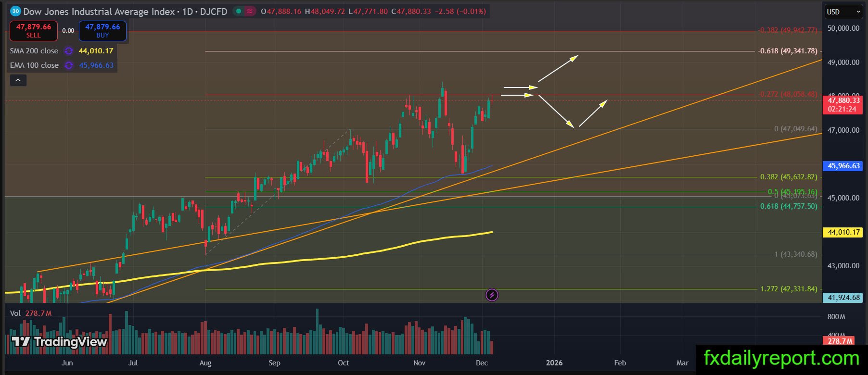Image resolution: width=868 pixels, height=375 pixels.
Task: Click the Mar label on the time axis
Action: pos(682,363)
